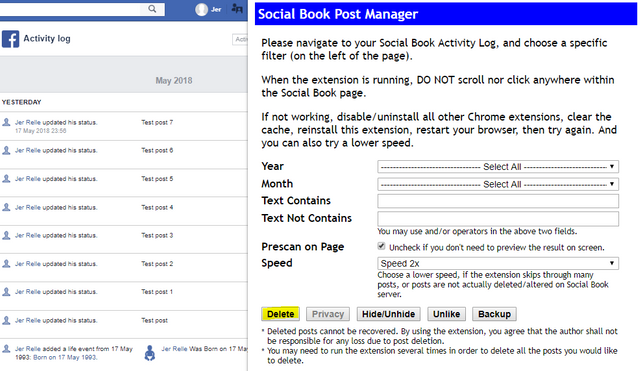Click the Backup button

[494, 314]
